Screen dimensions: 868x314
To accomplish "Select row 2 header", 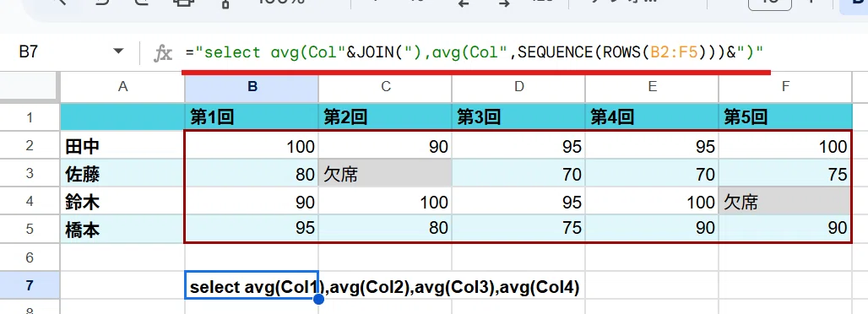I will [30, 145].
